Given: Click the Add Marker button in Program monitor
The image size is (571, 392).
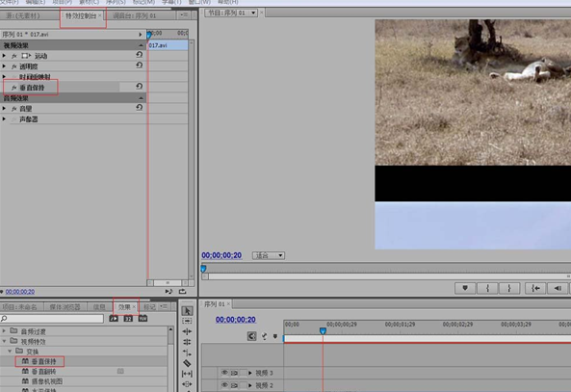Looking at the screenshot, I should click(465, 288).
